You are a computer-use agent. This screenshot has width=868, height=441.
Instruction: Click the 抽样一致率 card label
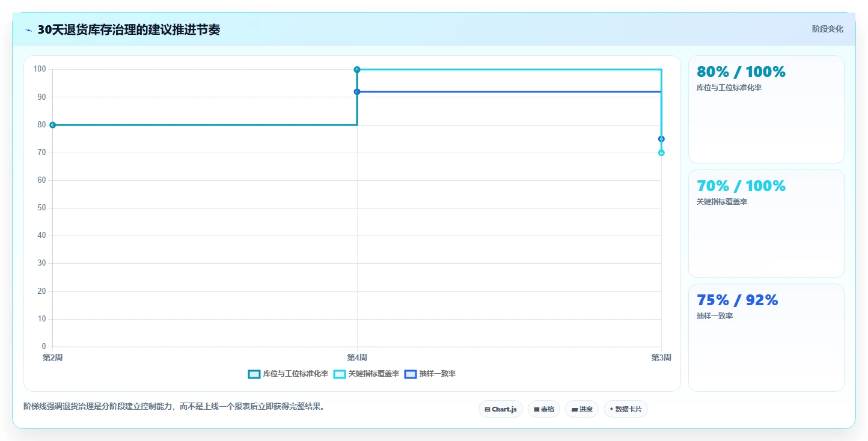[x=715, y=316]
